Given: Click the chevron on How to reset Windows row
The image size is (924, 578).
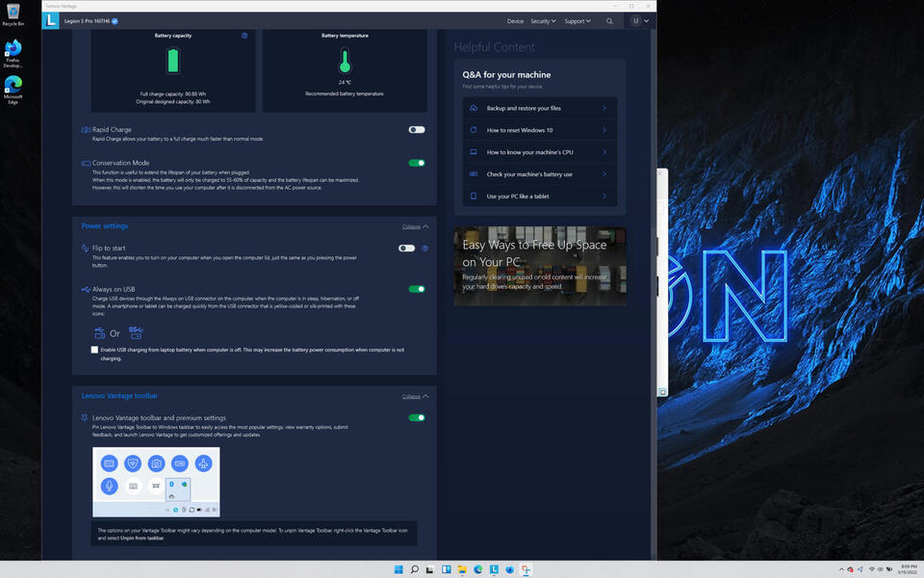Looking at the screenshot, I should pos(604,130).
